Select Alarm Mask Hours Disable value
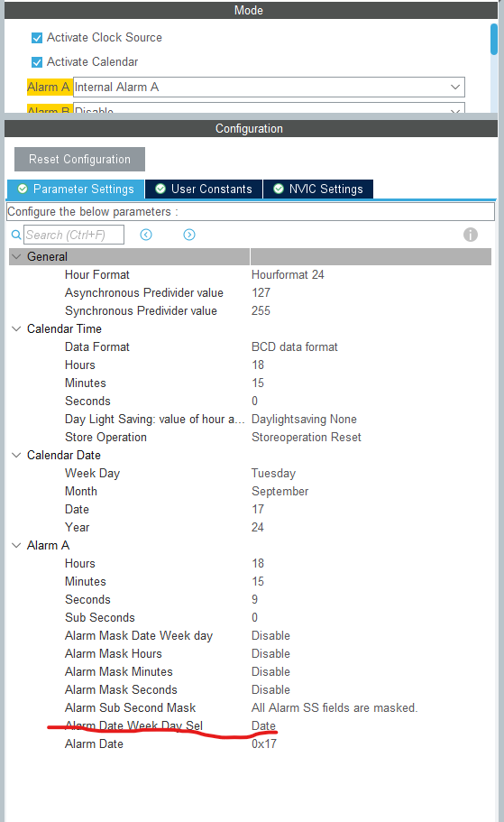This screenshot has width=504, height=822. click(x=270, y=654)
